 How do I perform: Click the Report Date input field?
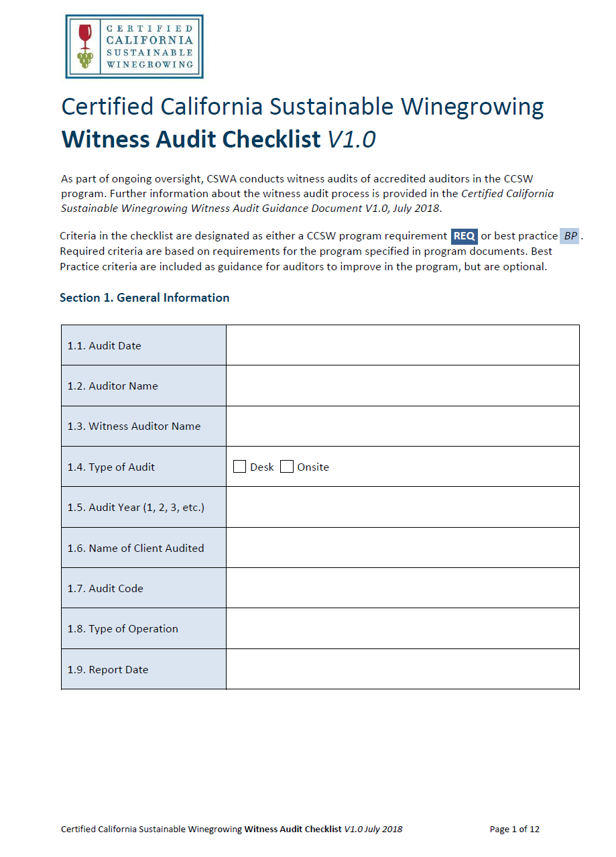(x=402, y=669)
